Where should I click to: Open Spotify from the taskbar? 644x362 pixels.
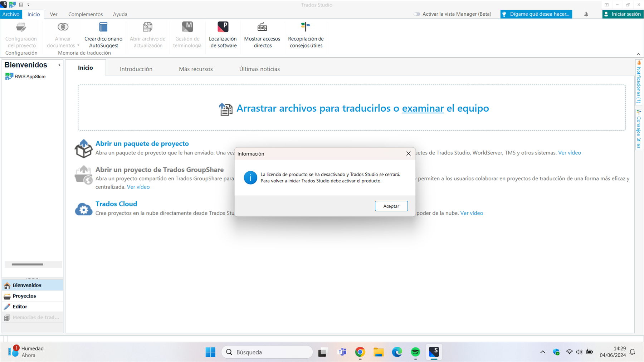[x=415, y=352]
